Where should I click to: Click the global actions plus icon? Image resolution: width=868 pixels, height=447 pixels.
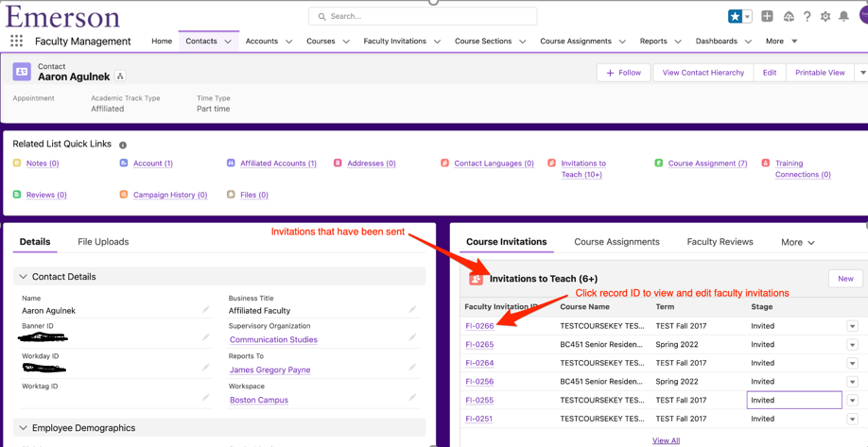pos(767,17)
